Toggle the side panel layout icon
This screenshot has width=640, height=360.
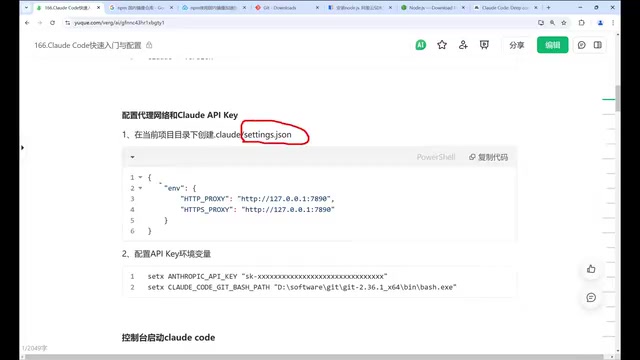coord(598,45)
